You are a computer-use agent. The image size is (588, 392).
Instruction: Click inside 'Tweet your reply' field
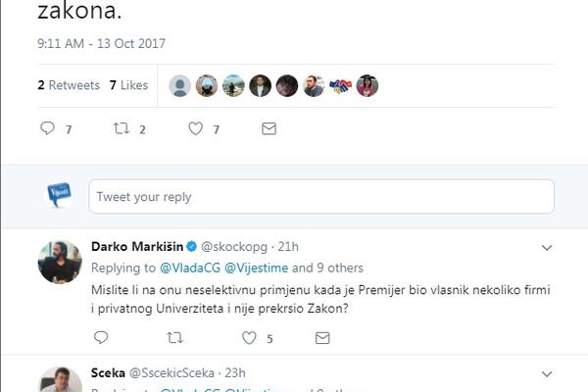[320, 197]
